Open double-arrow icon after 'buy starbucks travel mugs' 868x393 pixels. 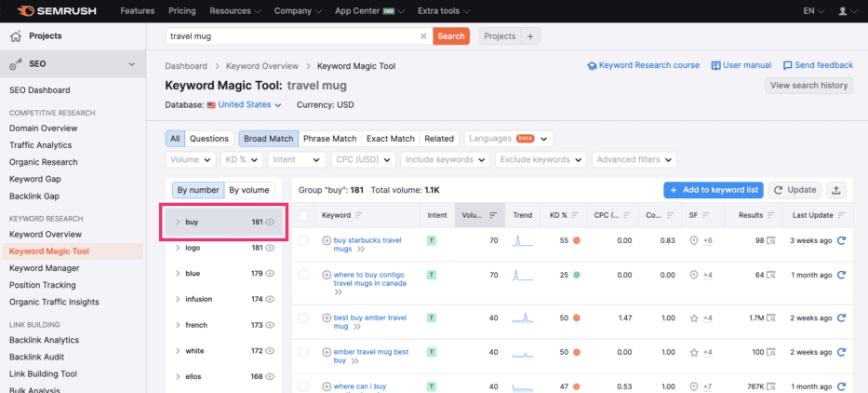pos(361,250)
